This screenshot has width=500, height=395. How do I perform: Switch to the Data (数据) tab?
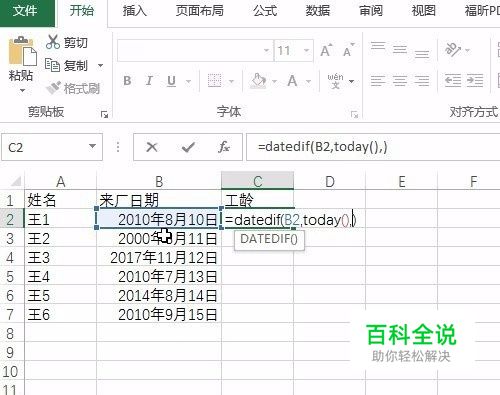318,11
